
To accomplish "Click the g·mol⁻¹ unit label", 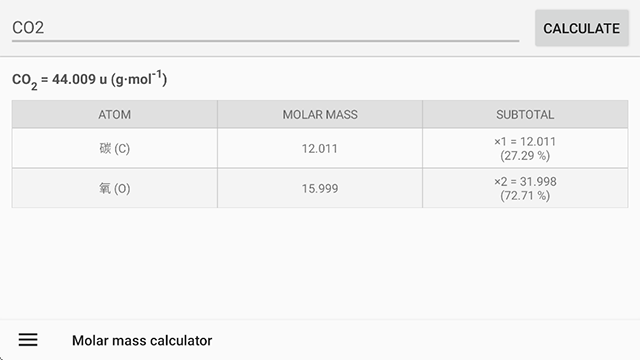I will (x=139, y=78).
